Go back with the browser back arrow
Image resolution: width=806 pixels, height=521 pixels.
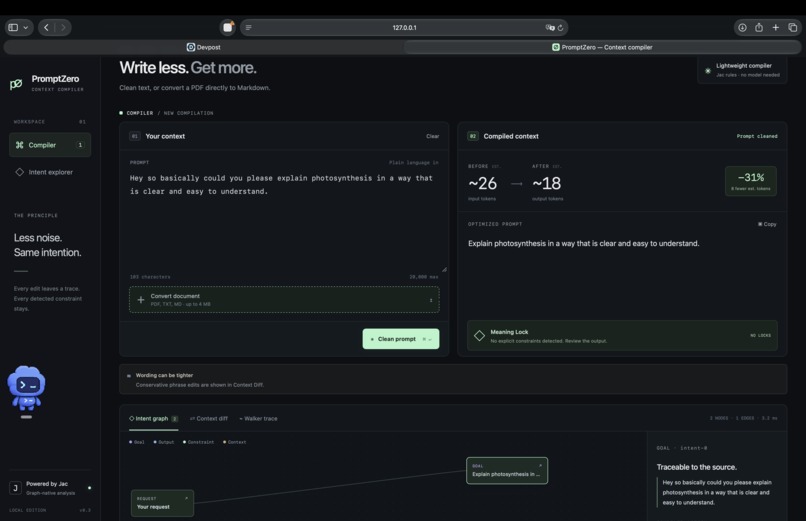point(46,27)
